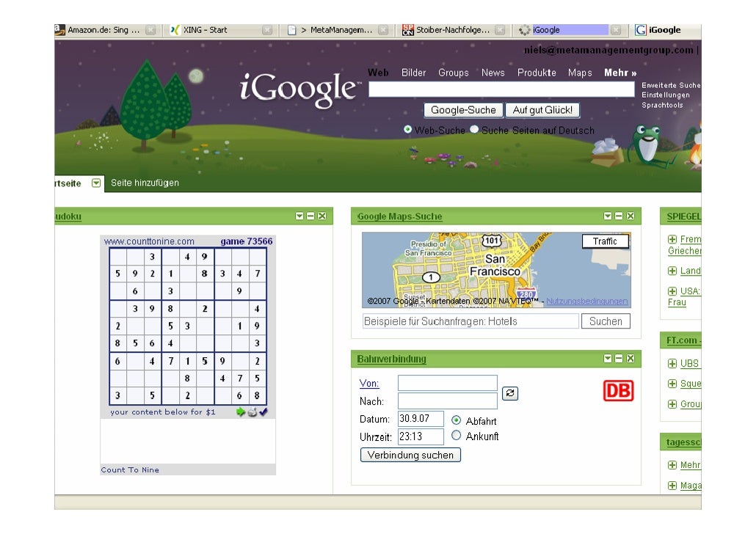Minimize the Bahnverbindung gadget
The width and height of the screenshot is (756, 534).
point(619,358)
